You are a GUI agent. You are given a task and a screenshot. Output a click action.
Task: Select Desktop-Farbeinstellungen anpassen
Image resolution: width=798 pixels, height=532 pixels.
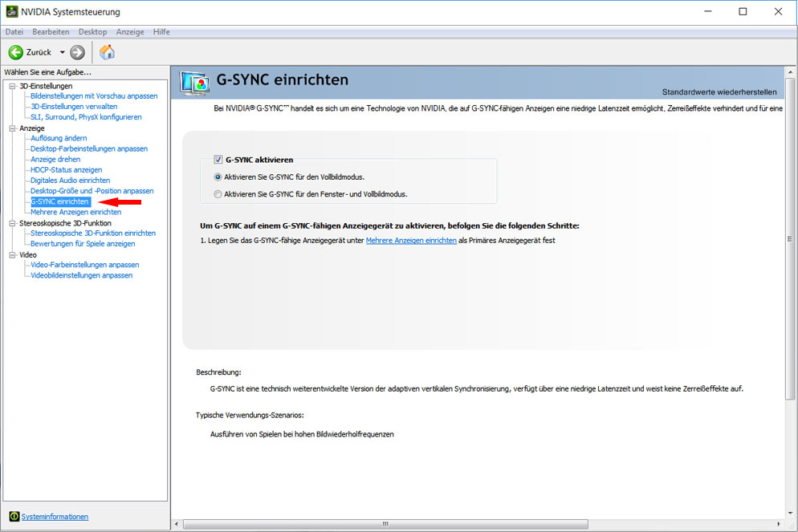click(89, 149)
